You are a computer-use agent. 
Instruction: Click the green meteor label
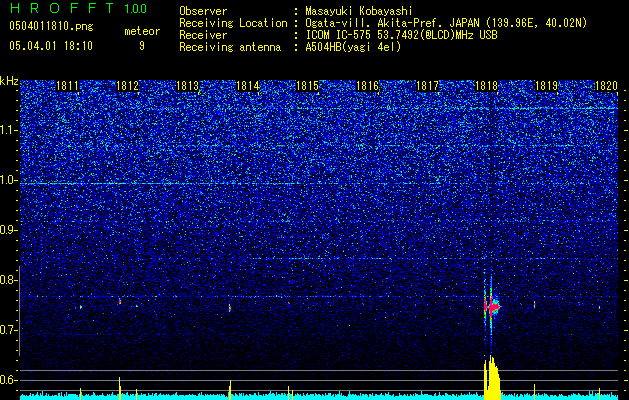(142, 31)
